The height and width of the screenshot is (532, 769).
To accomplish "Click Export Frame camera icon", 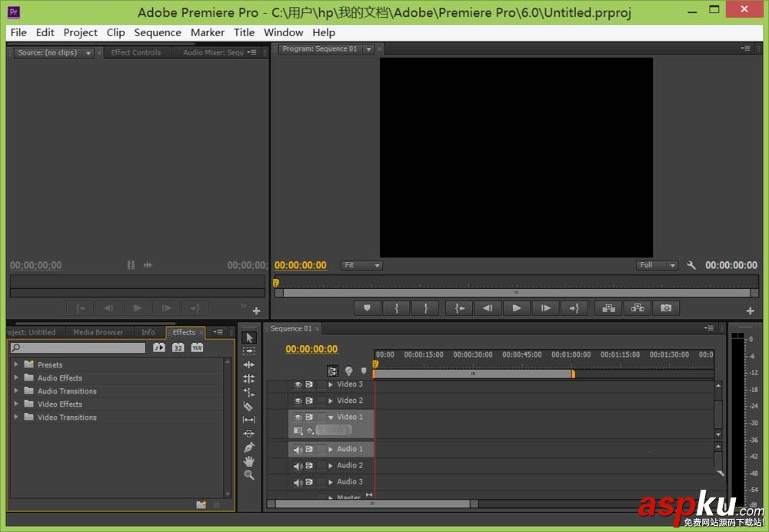I will [x=666, y=308].
